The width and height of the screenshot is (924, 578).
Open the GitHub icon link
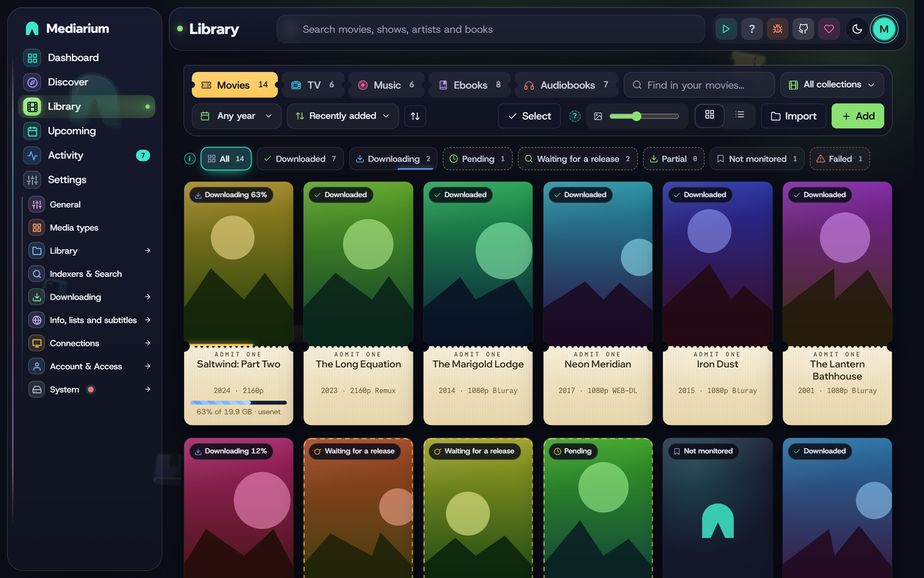pyautogui.click(x=803, y=29)
